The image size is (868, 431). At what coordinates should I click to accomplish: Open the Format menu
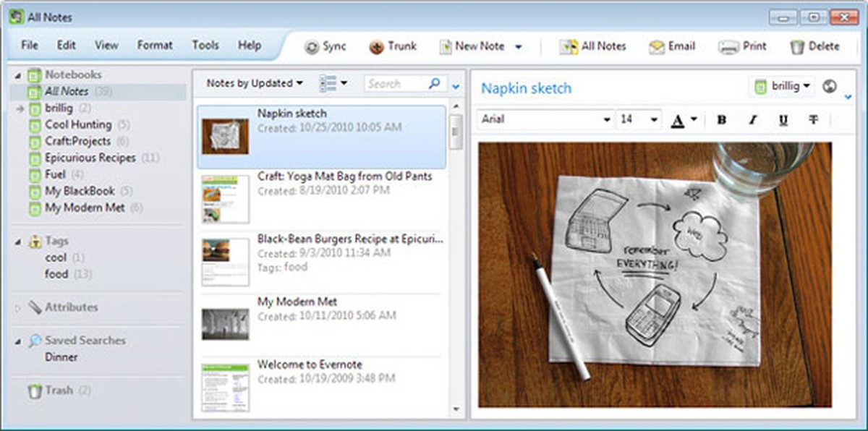155,45
